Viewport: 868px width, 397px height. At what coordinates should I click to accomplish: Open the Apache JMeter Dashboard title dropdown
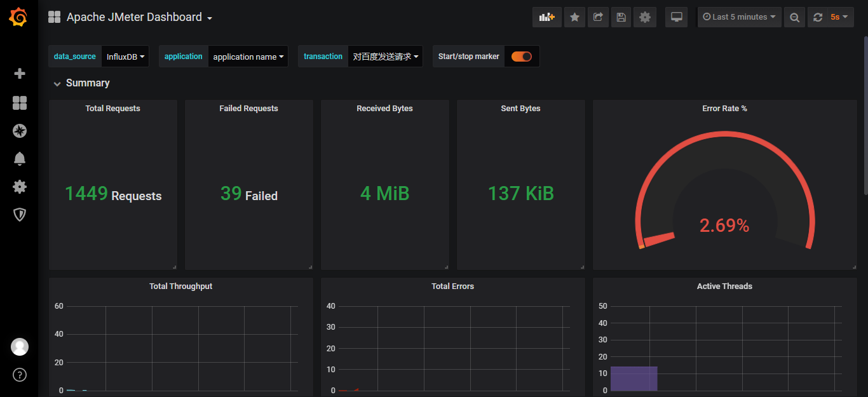coord(139,17)
